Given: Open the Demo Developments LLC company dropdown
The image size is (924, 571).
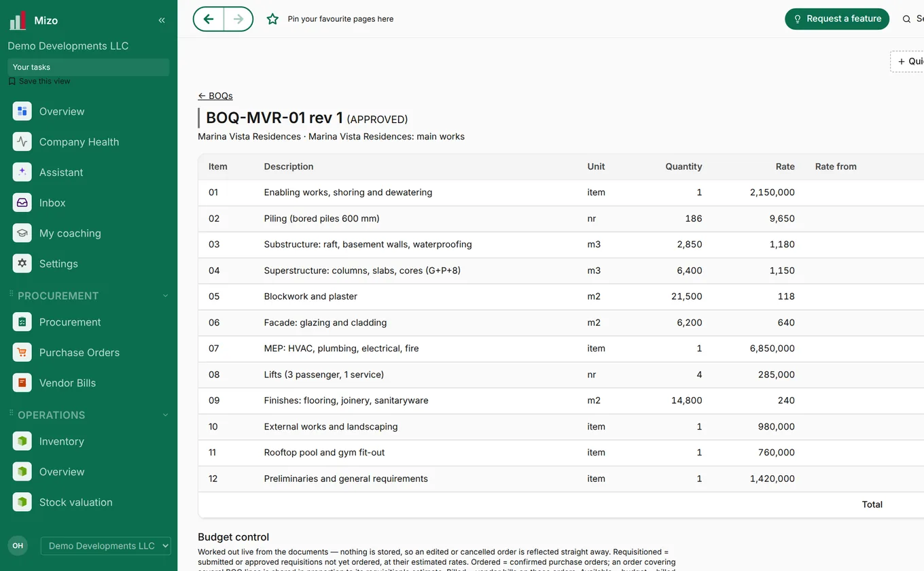Looking at the screenshot, I should (106, 546).
